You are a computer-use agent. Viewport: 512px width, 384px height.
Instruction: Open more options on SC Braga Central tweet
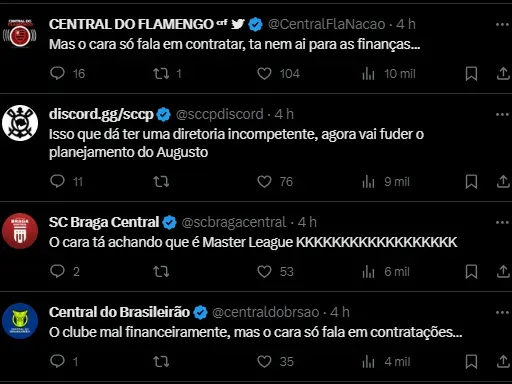click(x=502, y=222)
